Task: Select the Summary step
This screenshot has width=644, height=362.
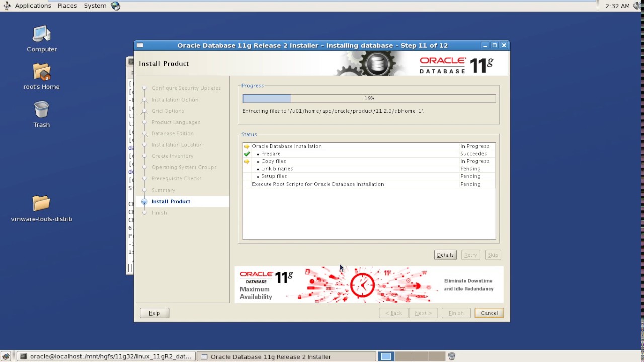Action: 164,190
